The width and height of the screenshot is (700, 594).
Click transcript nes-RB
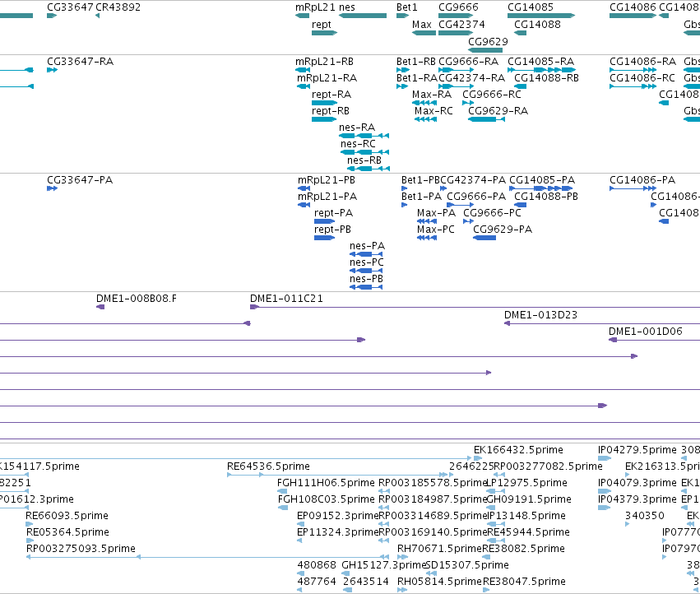364,160
